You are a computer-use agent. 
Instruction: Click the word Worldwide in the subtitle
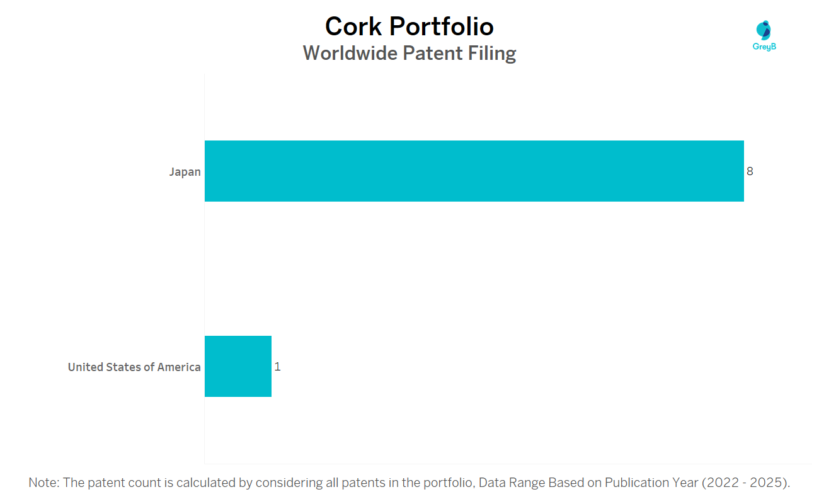(x=350, y=53)
